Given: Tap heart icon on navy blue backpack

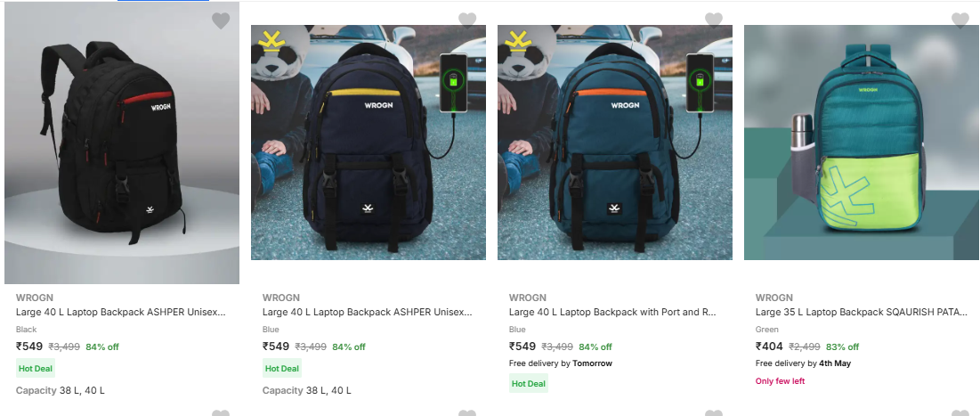Looking at the screenshot, I should tap(467, 20).
